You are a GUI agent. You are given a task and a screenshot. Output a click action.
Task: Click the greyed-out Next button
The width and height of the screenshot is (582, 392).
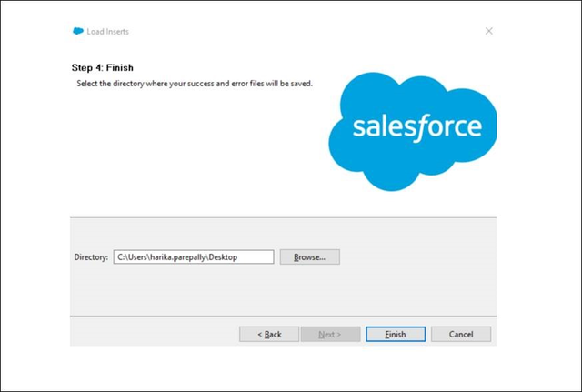pos(330,334)
